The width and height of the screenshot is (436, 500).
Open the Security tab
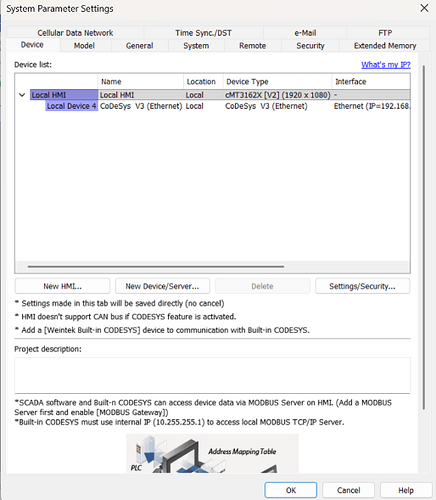(x=310, y=46)
